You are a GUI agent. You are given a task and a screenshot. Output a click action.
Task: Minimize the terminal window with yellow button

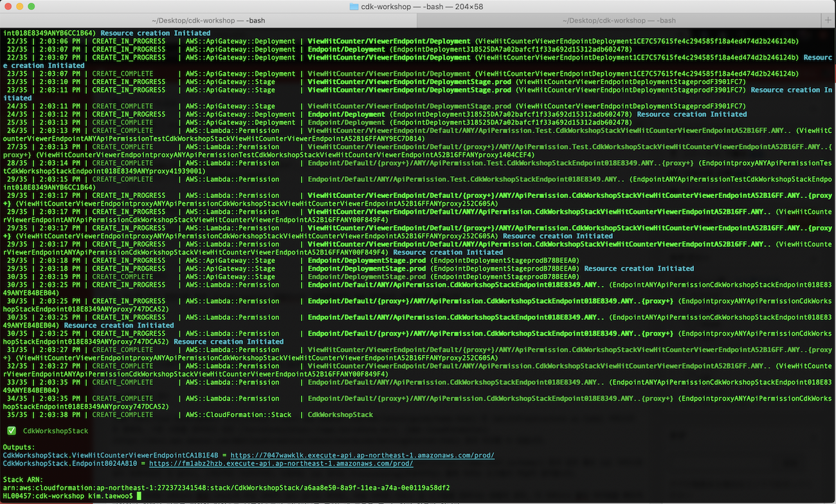click(x=19, y=6)
